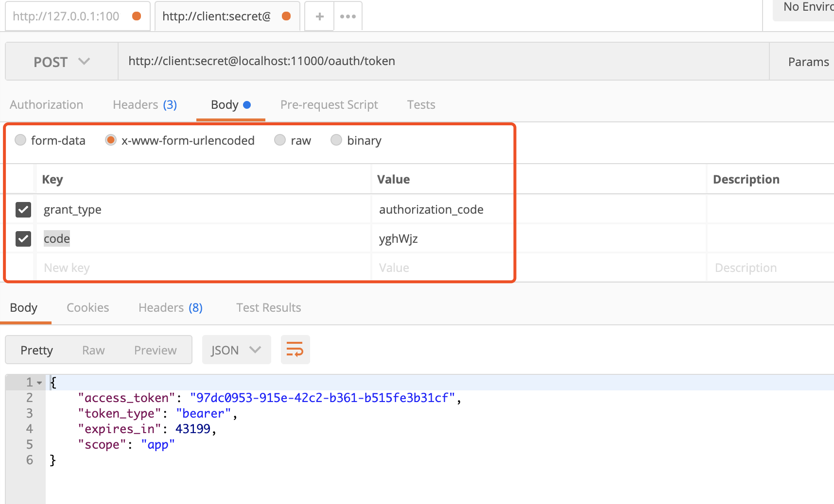
Task: Click the Value column header
Action: [x=394, y=180]
